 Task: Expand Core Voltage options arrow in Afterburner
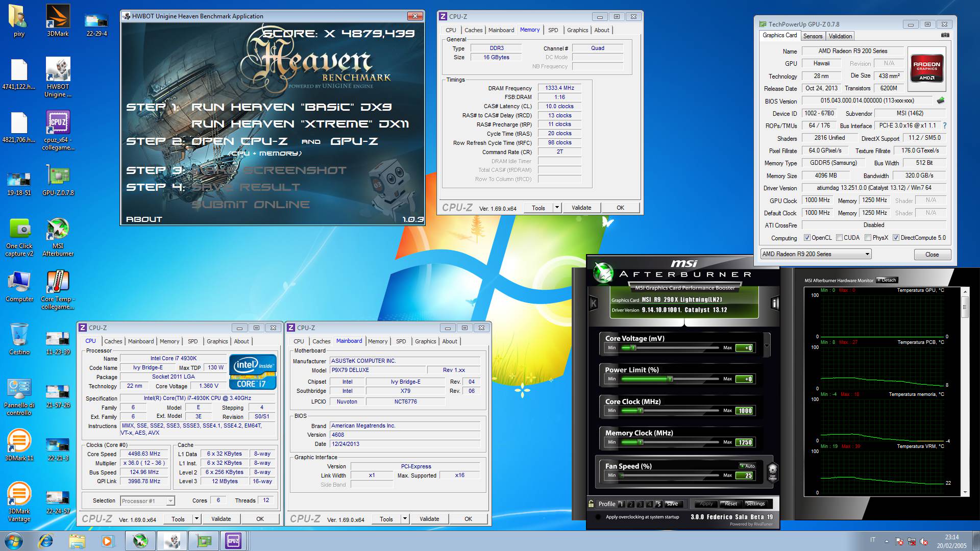[x=766, y=344]
